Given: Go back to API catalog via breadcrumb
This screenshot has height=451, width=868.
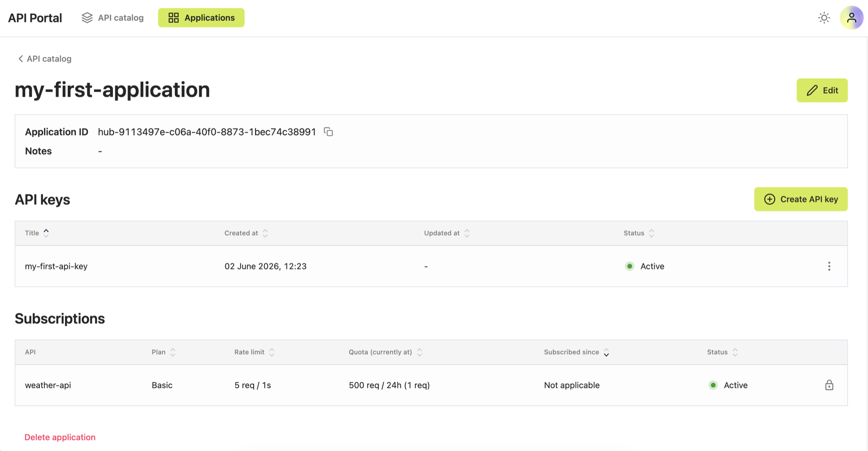Looking at the screenshot, I should pos(44,59).
